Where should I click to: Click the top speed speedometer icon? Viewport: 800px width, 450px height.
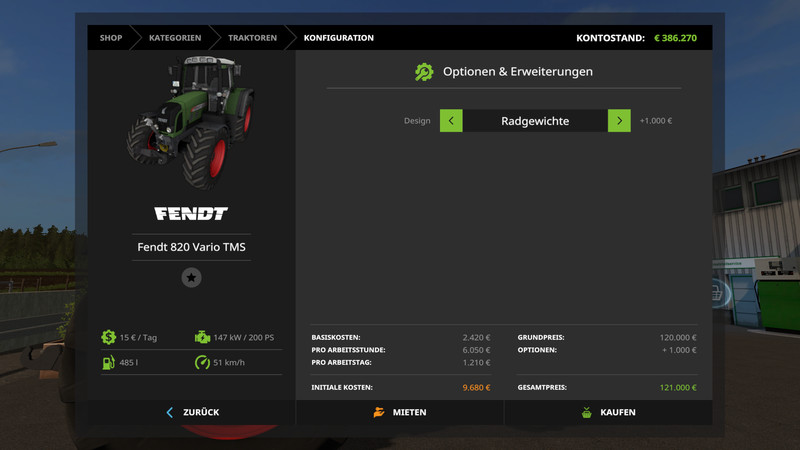202,362
